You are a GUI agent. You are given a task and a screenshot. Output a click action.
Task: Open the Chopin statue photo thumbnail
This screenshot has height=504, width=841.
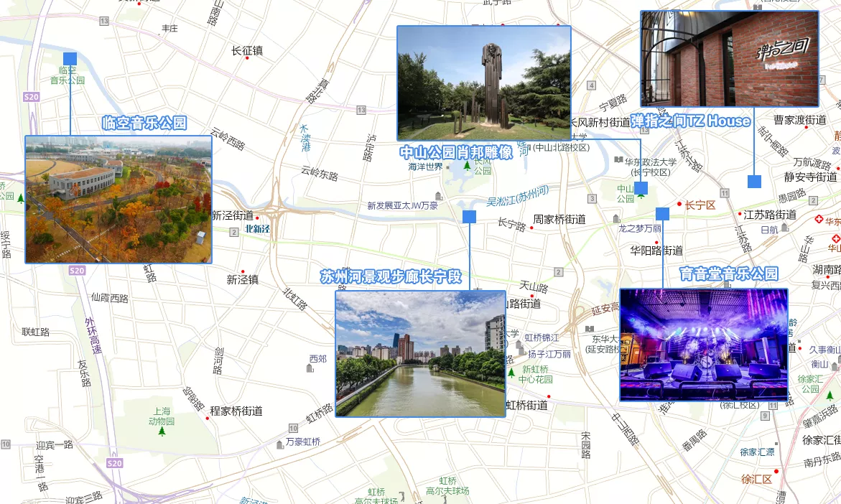[x=483, y=83]
